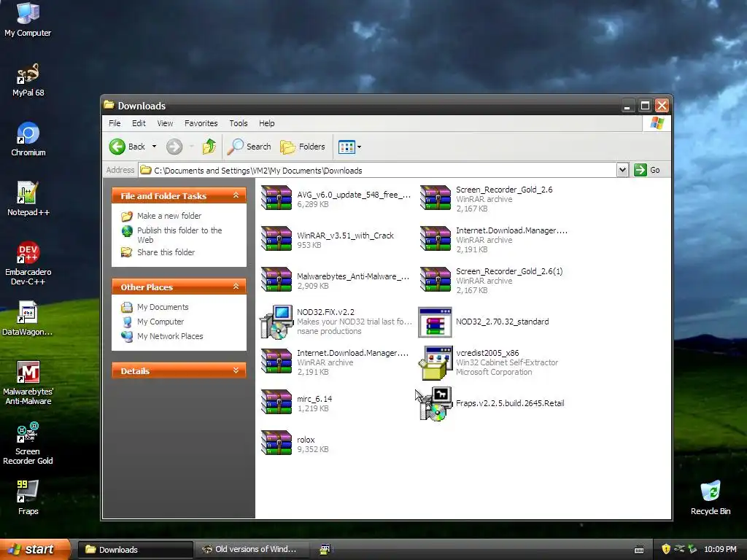The image size is (747, 560).
Task: Select vcredist2005_x86 installer icon
Action: click(435, 363)
